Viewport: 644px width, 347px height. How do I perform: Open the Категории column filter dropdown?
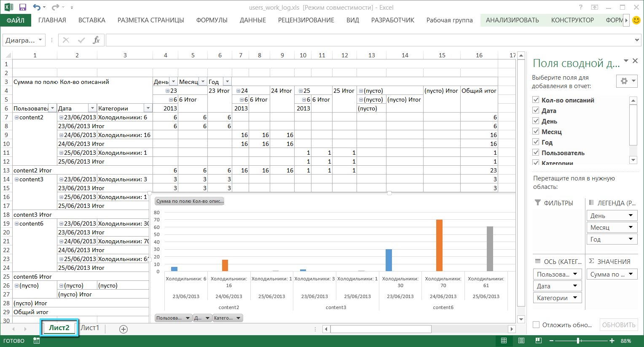pyautogui.click(x=148, y=108)
